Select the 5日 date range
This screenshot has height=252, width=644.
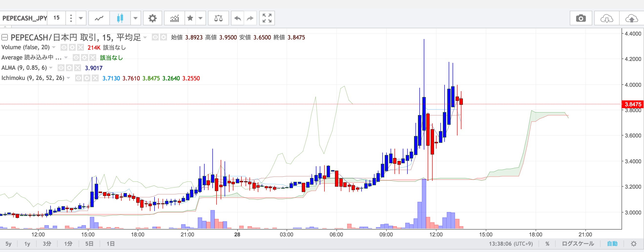tap(89, 244)
